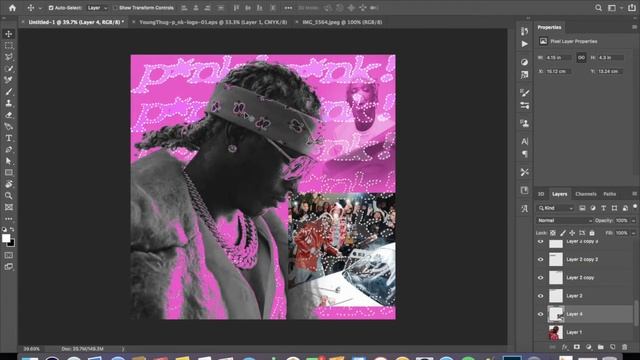Select the Brush tool

[9, 92]
